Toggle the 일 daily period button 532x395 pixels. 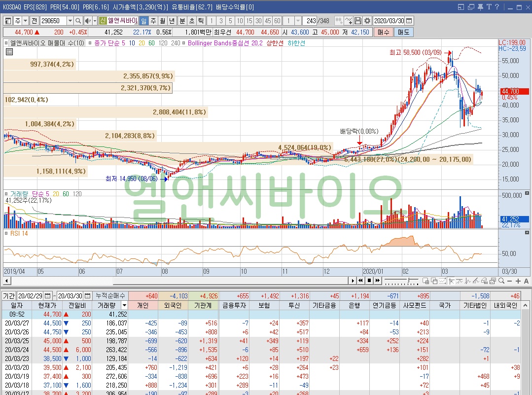pos(144,21)
